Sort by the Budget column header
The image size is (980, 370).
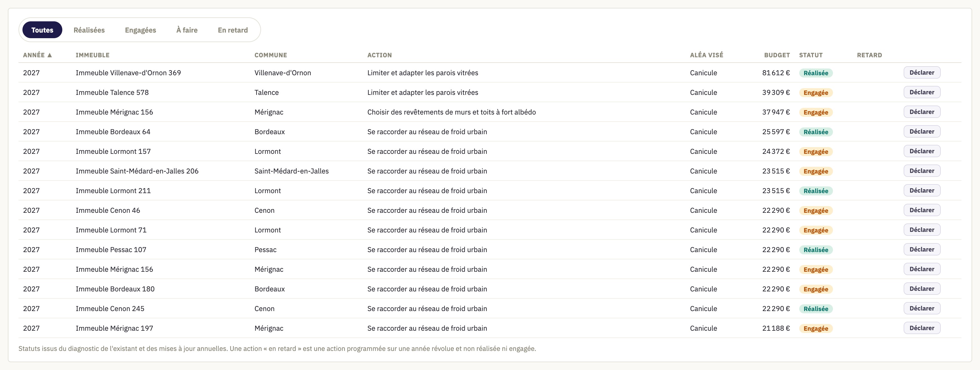[x=777, y=55]
